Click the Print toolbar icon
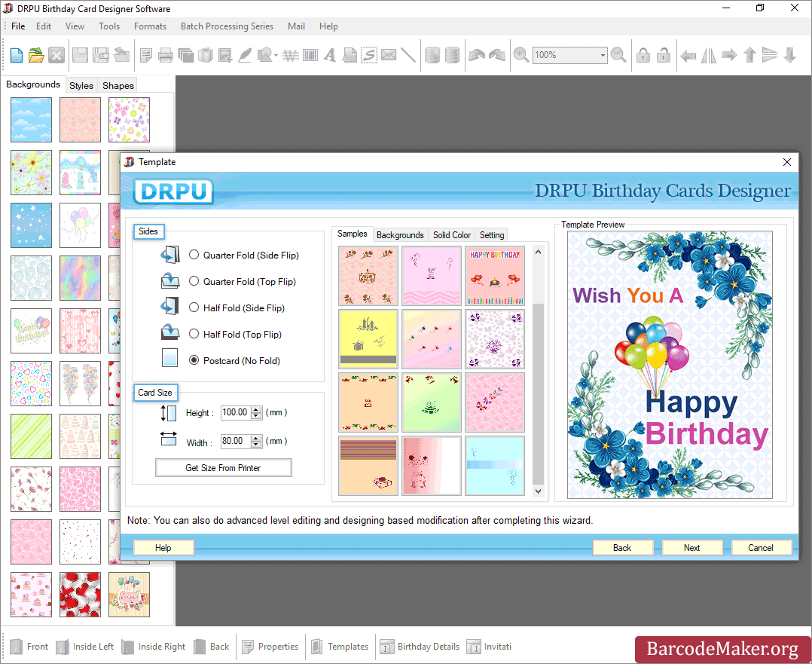This screenshot has height=664, width=812. 165,55
